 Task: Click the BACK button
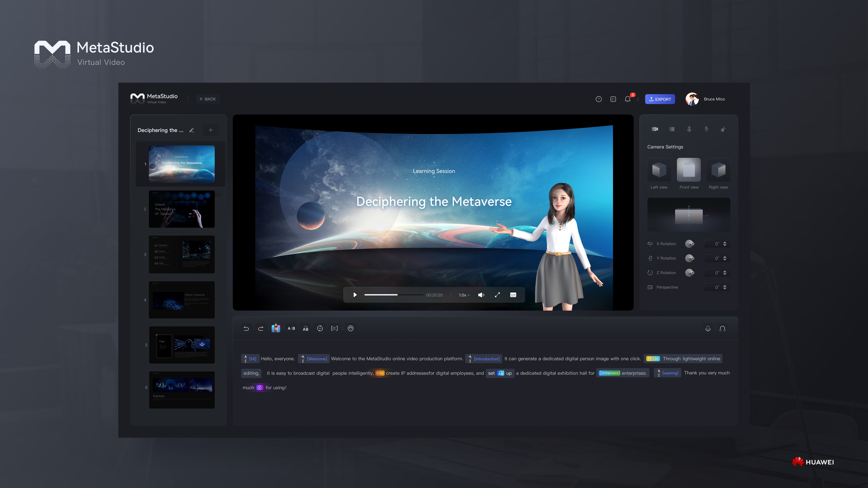208,99
